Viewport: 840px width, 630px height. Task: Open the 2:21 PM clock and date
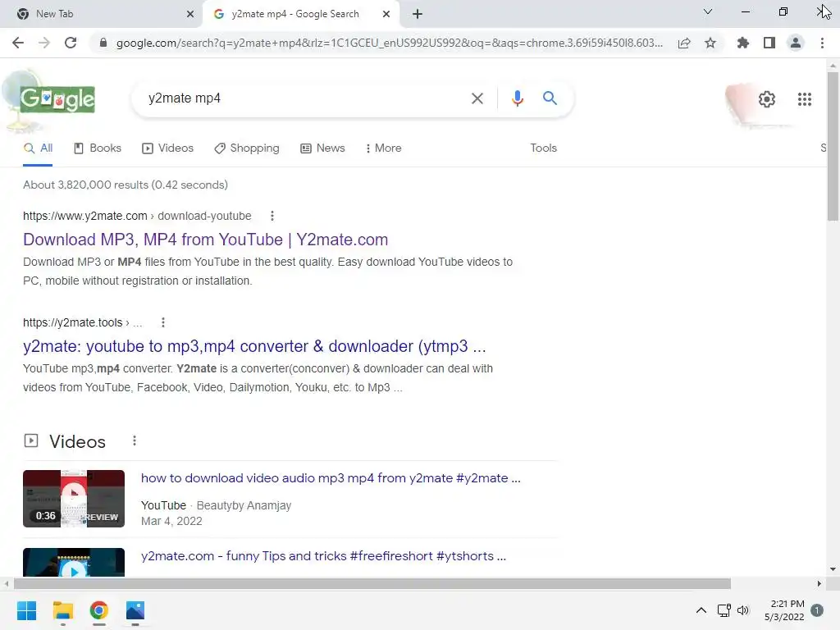point(784,610)
